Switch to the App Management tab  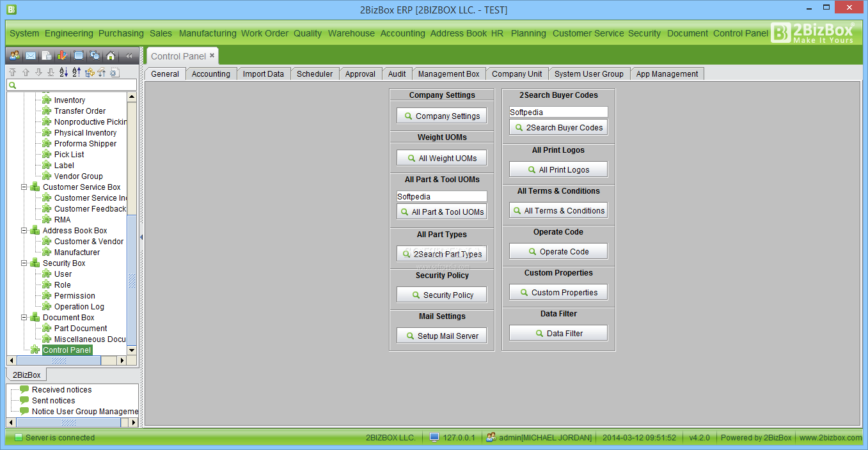pos(667,74)
